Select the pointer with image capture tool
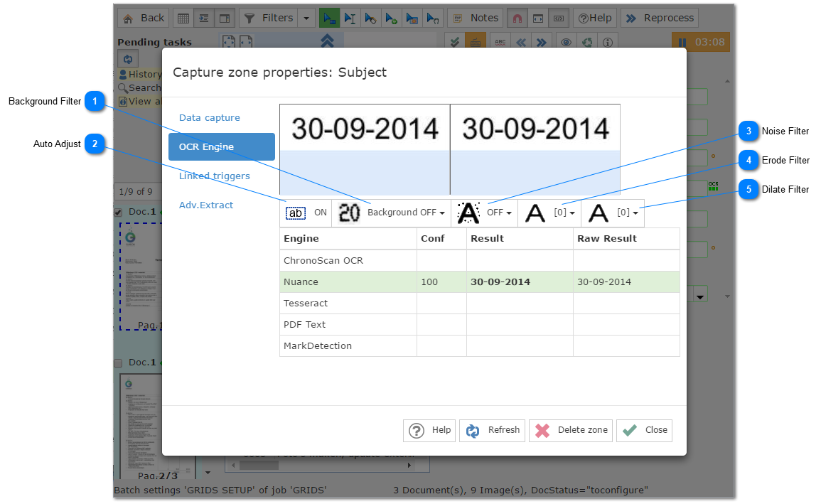The image size is (821, 504). 412,18
